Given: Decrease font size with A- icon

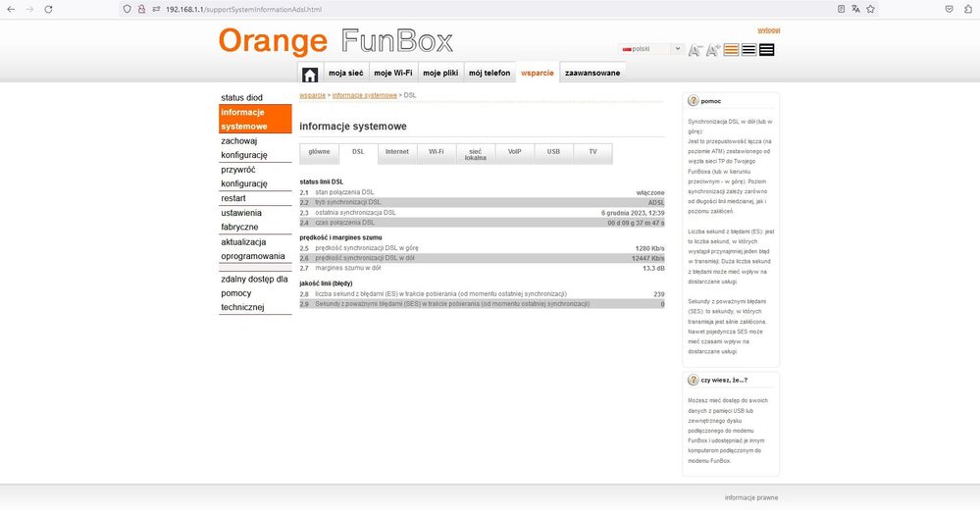Looking at the screenshot, I should pyautogui.click(x=695, y=49).
